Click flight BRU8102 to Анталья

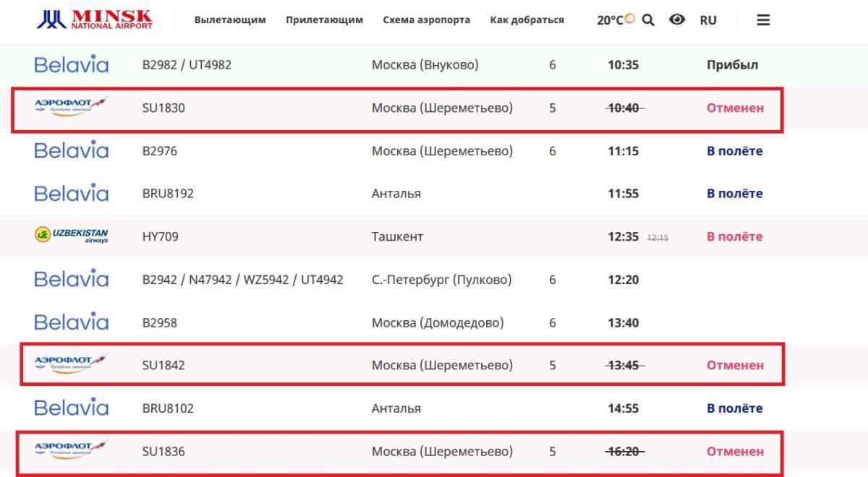(168, 408)
